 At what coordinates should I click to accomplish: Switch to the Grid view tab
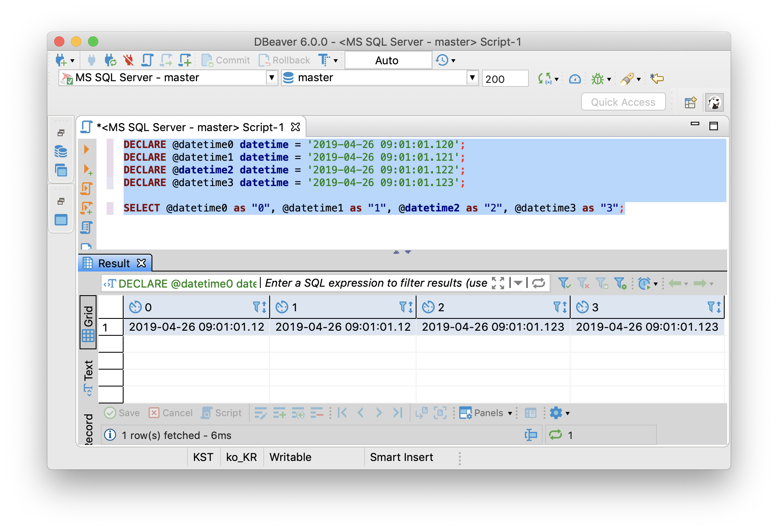[88, 322]
